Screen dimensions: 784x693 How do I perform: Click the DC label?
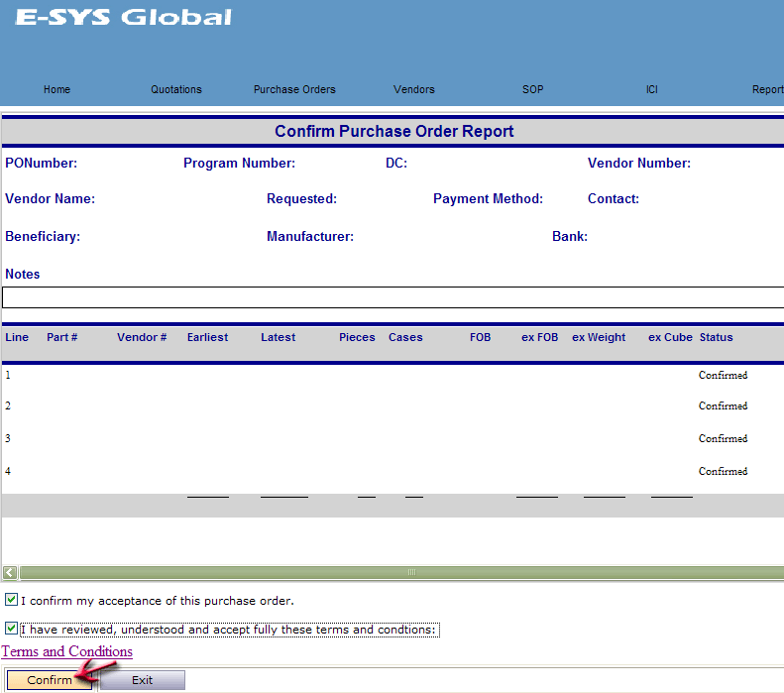(396, 163)
